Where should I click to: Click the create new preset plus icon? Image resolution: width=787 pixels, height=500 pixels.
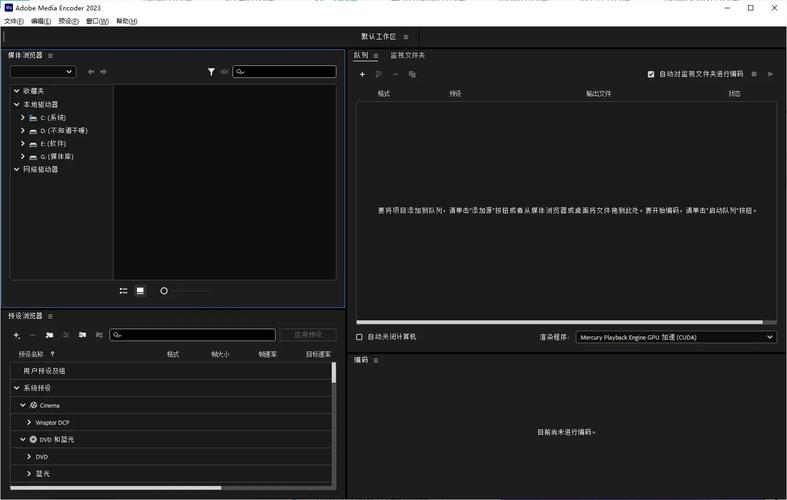click(17, 335)
